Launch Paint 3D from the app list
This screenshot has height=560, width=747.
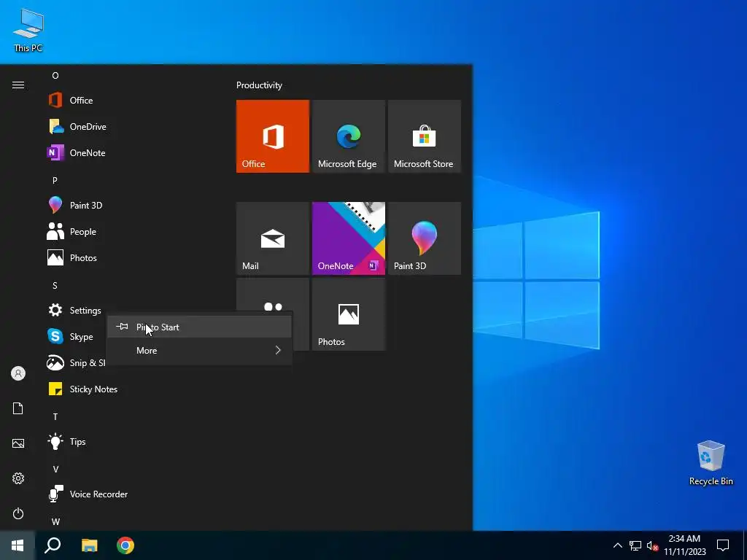(133, 205)
